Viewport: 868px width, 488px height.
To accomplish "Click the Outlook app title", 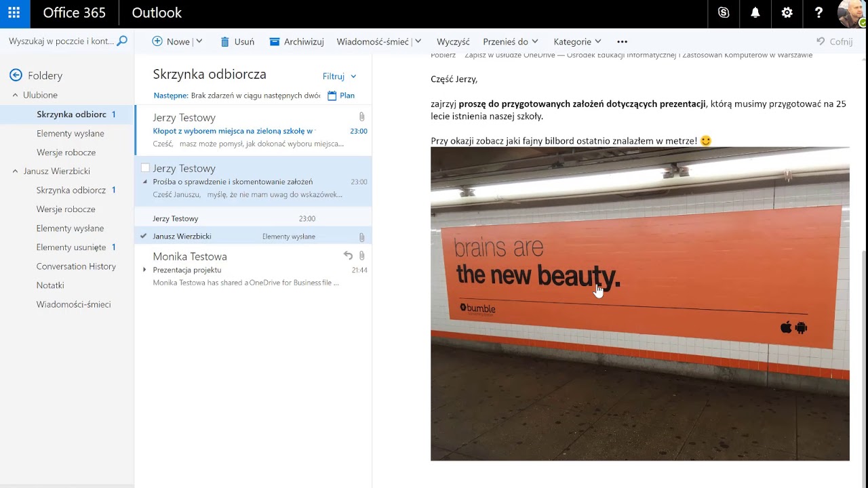I will pos(157,13).
